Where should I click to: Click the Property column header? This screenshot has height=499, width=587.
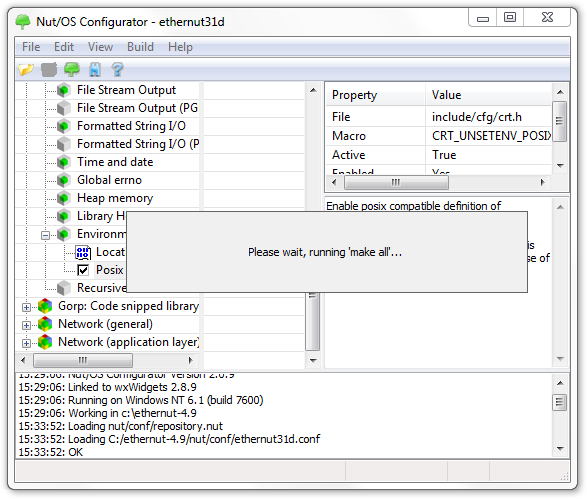point(375,95)
